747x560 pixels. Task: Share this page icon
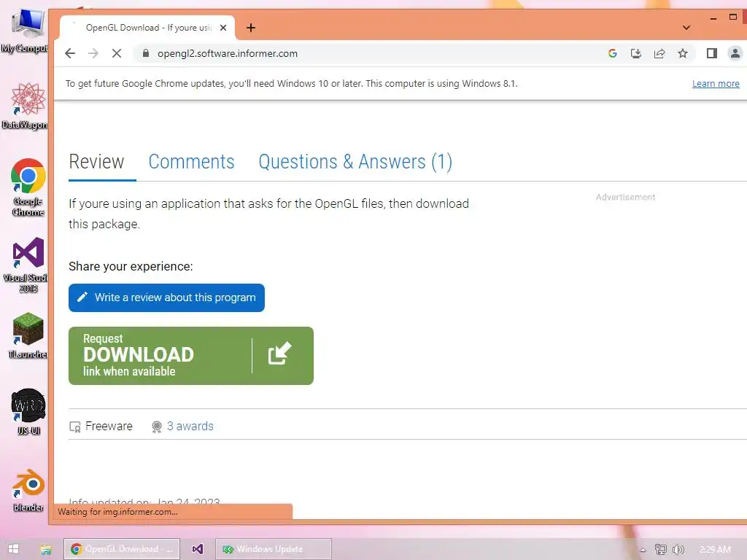click(659, 53)
